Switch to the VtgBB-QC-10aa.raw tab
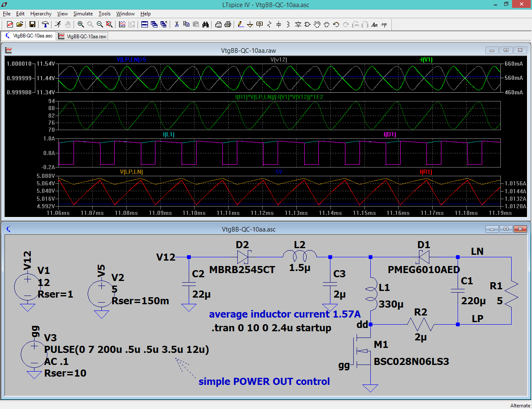532x409 pixels. click(x=82, y=36)
